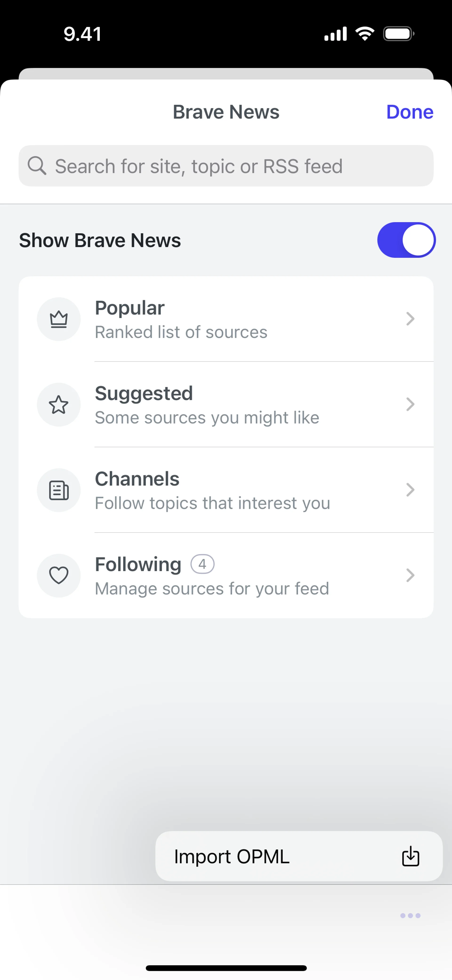Tap the star icon for Suggested
The image size is (452, 980).
59,404
